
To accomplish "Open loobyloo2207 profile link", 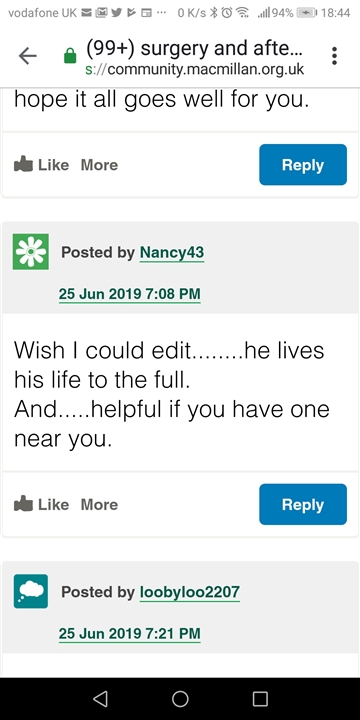I will point(190,592).
